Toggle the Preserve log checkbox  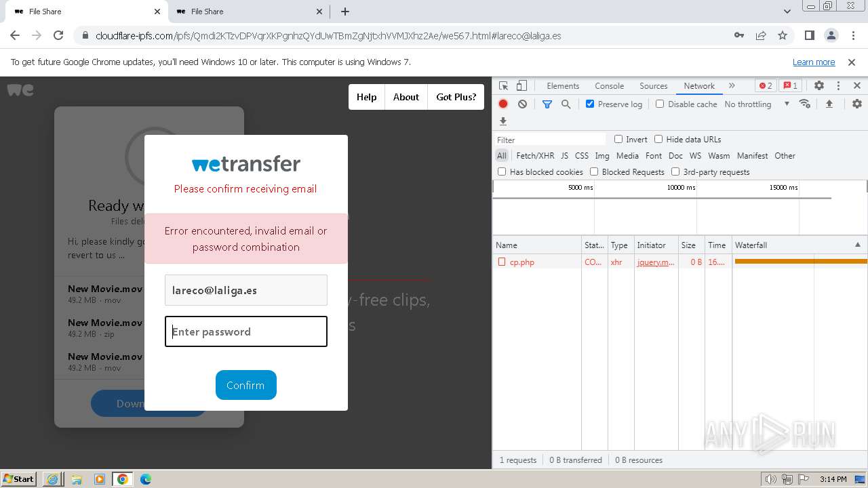coord(590,104)
